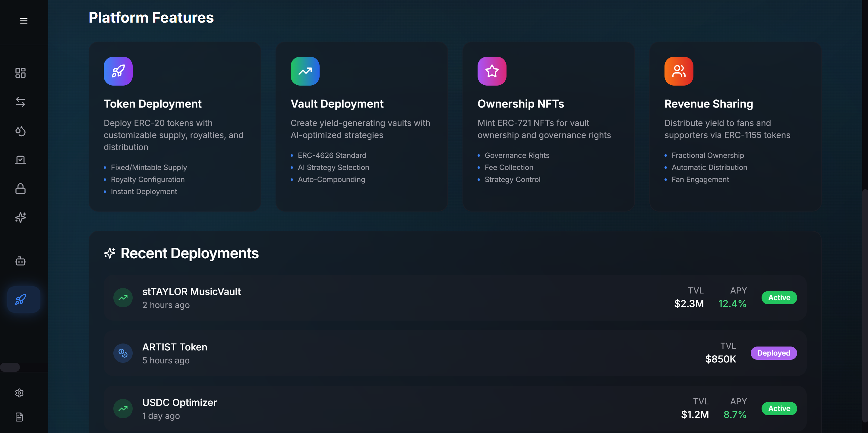The image size is (868, 433).
Task: Click the Active status badge on stTAYLOR MusicVault
Action: 779,297
